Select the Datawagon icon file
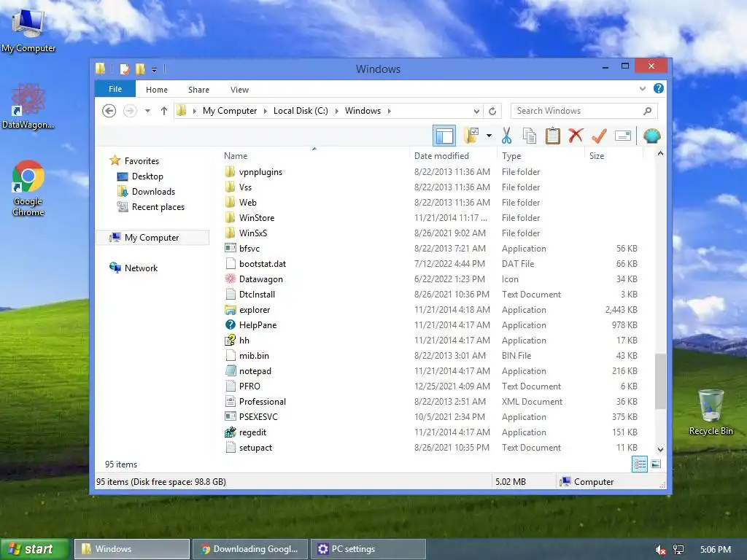The image size is (747, 560). [x=260, y=279]
